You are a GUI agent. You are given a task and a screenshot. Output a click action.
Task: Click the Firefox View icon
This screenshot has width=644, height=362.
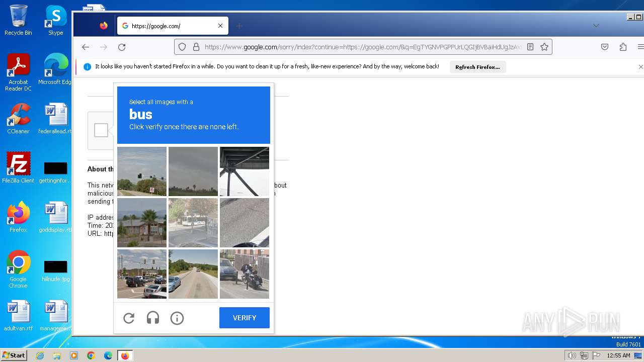coord(104,26)
